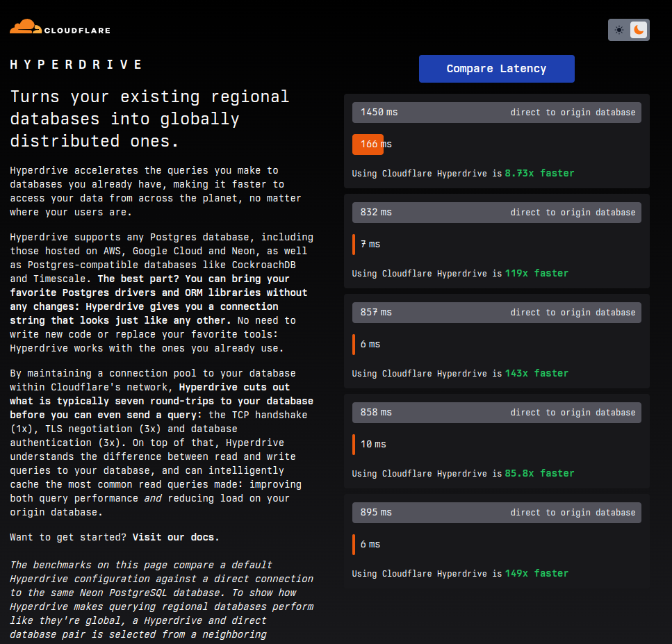Click the 858 ms direct-to-origin bar
672x644 pixels.
click(497, 413)
